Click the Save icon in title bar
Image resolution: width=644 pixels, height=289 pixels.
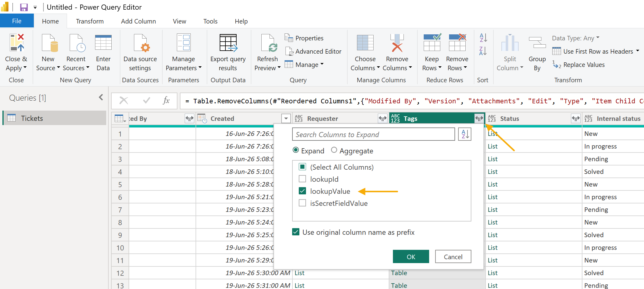[24, 7]
